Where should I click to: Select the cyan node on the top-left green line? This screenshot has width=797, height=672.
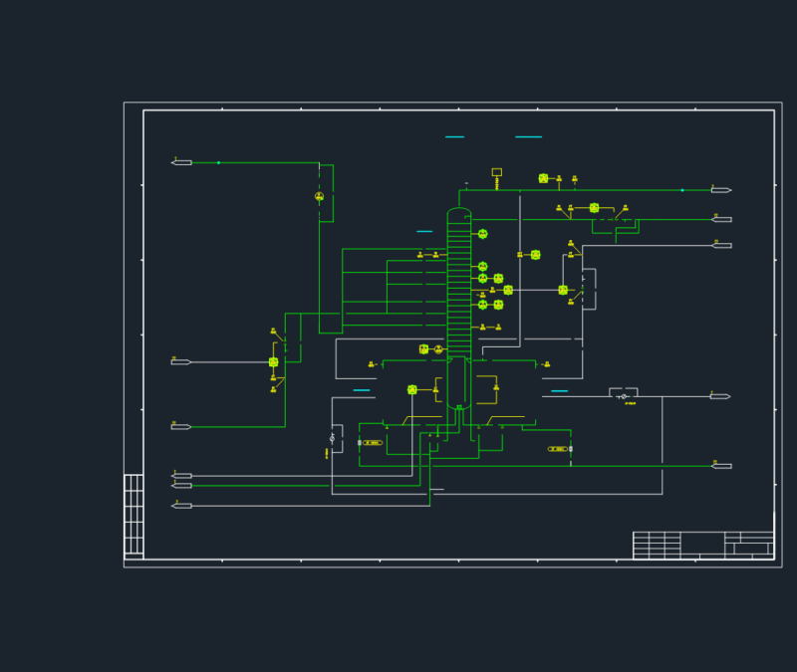tap(218, 162)
